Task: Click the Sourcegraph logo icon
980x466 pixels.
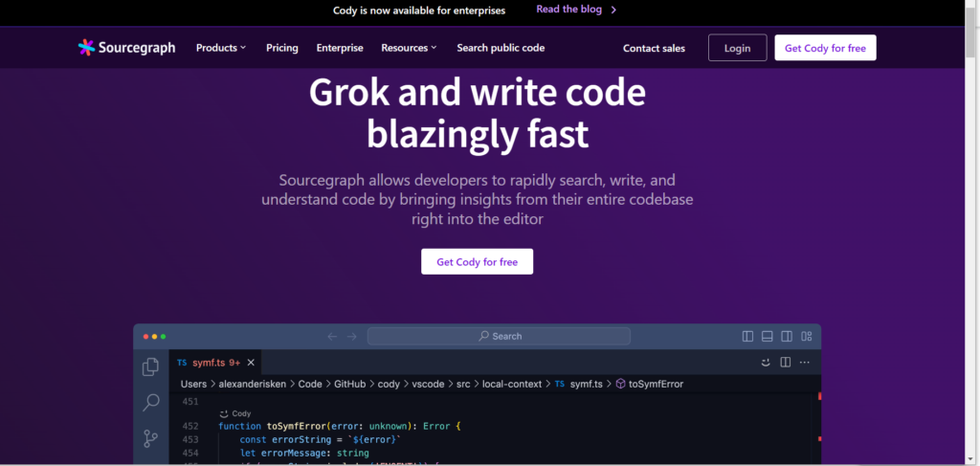Action: [x=86, y=48]
